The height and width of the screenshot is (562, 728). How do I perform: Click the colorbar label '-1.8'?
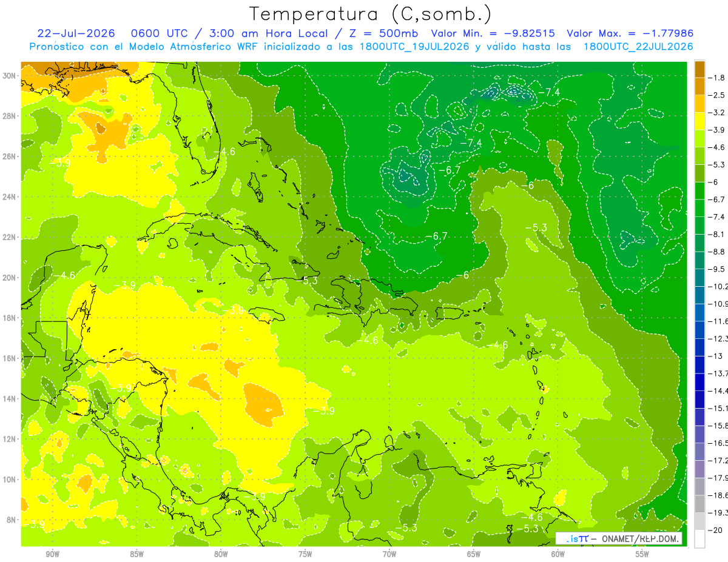tap(716, 78)
